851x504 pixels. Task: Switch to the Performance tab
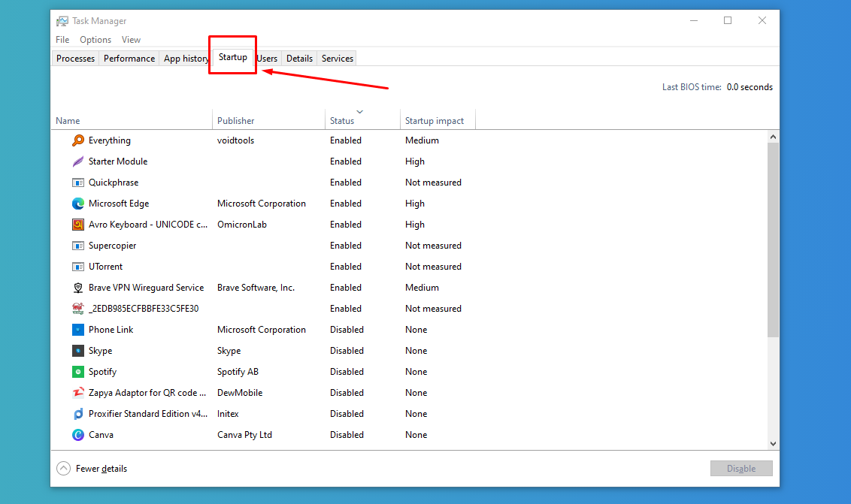tap(129, 58)
